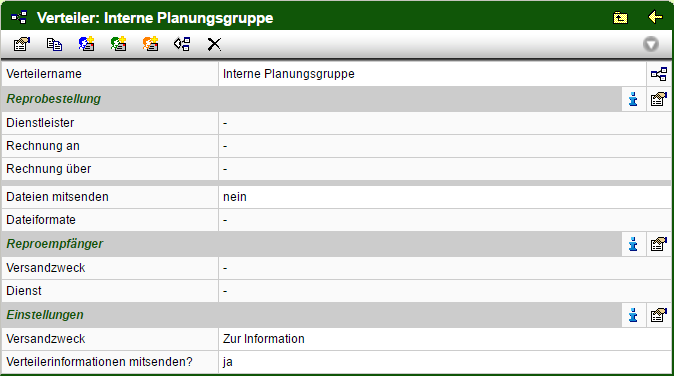Screen dimensions: 674x376
Task: Edit the Einstellungen section
Action: pyautogui.click(x=659, y=315)
